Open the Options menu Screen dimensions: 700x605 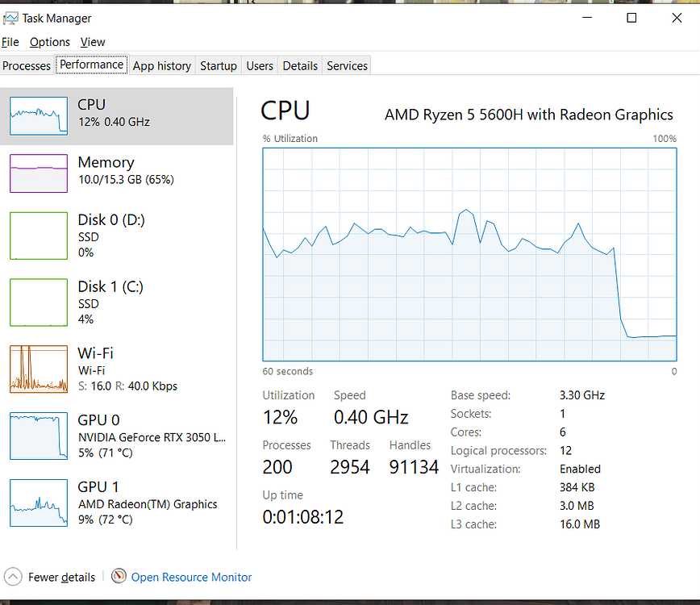[x=49, y=41]
